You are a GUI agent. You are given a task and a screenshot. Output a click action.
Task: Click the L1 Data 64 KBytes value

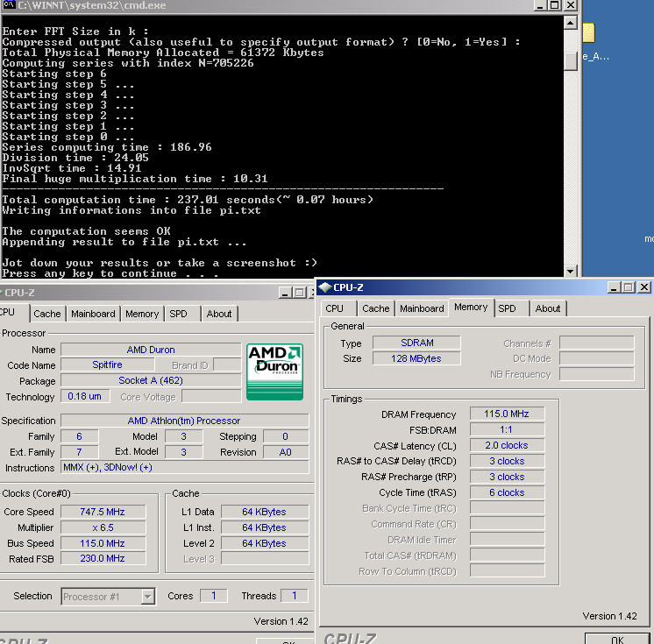[265, 512]
